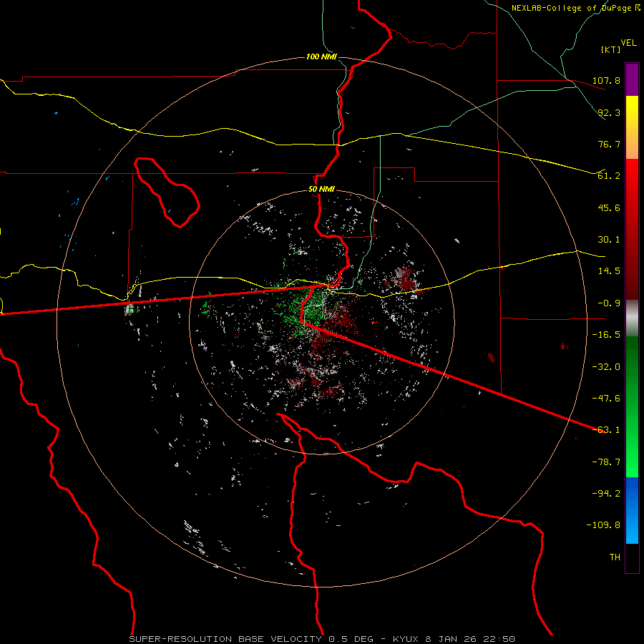Viewport: 644px width, 644px height.
Task: Select the 92.3 legend value
Action: (609, 112)
